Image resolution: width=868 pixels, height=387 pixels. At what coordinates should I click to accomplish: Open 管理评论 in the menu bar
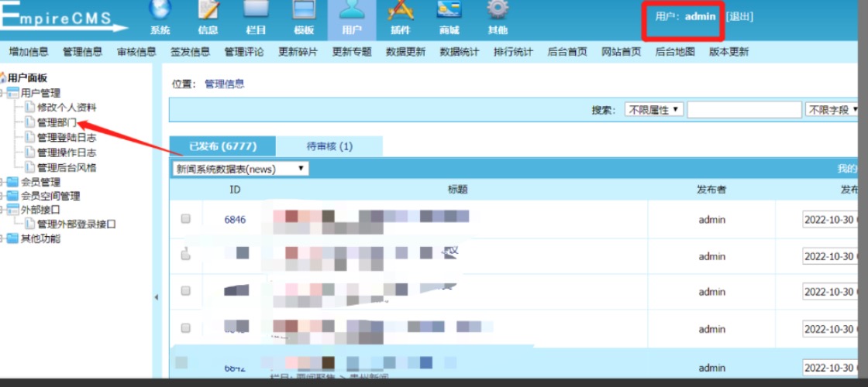243,52
